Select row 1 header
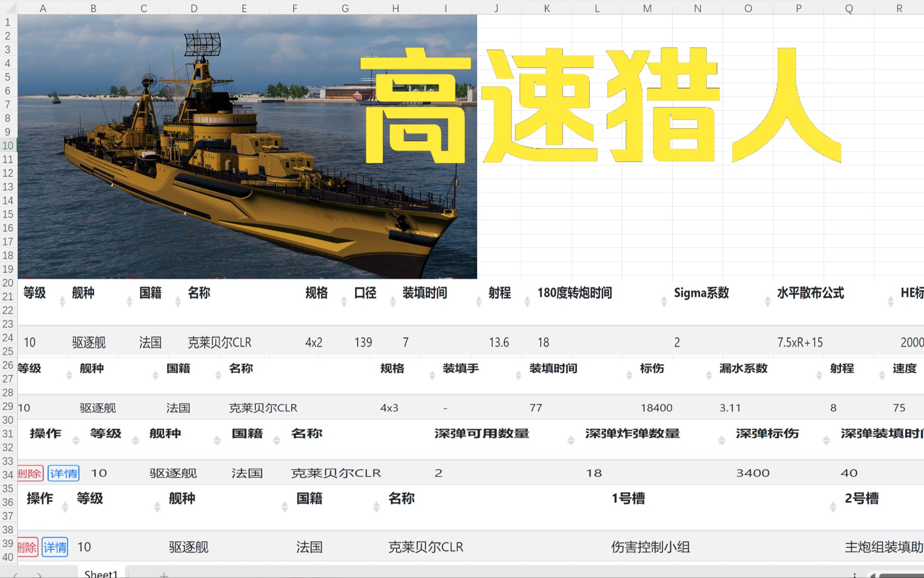Screen dimensions: 924x578 [x=8, y=22]
